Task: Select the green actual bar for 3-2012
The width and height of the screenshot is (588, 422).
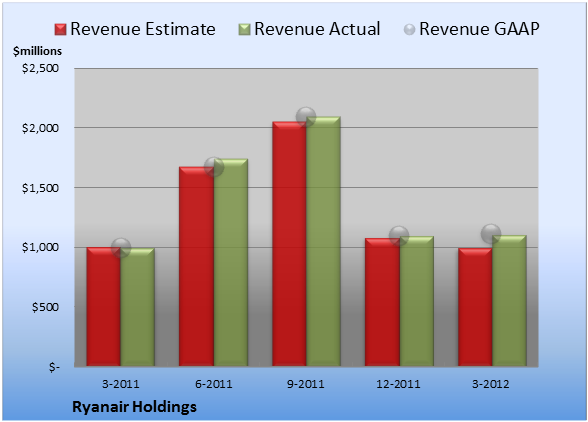Action: pyautogui.click(x=509, y=300)
